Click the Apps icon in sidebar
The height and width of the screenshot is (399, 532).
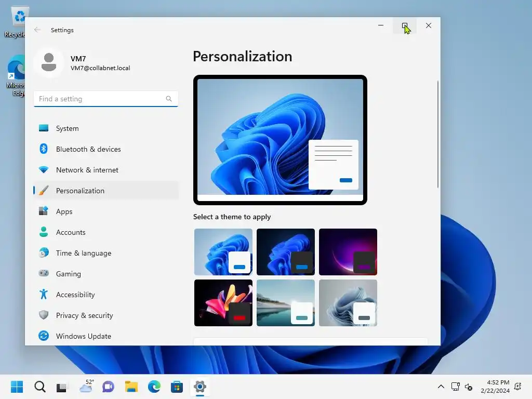tap(44, 211)
